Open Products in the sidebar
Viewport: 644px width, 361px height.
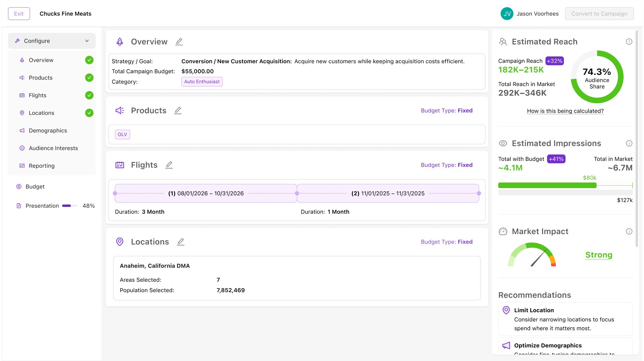[x=52, y=78]
